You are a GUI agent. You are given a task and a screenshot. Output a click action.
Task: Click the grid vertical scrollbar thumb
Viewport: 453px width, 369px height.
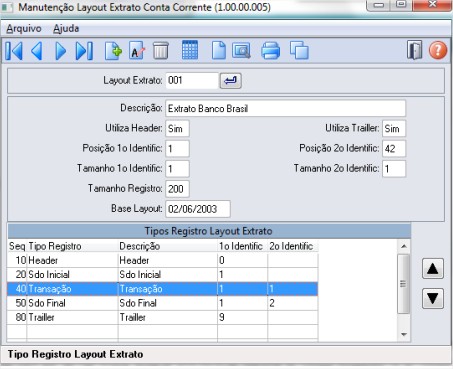(404, 284)
